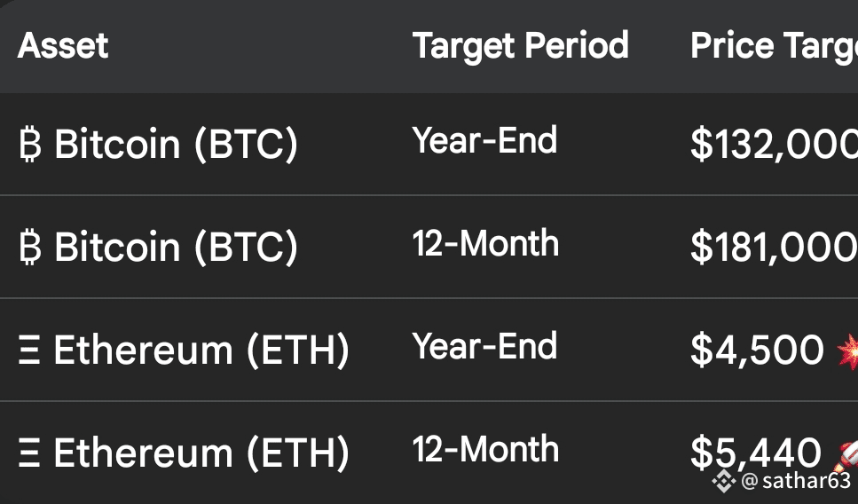Viewport: 858px width, 504px height.
Task: Select the Asset column header
Action: 63,45
